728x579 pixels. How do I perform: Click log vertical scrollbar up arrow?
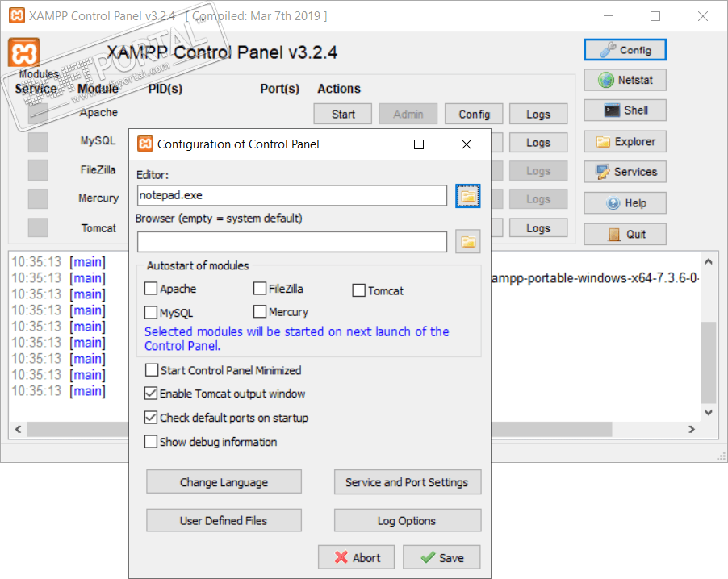click(709, 261)
